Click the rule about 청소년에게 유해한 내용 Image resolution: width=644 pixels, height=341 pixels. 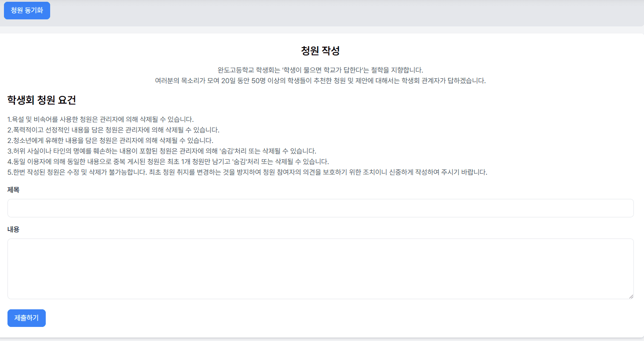pos(110,140)
